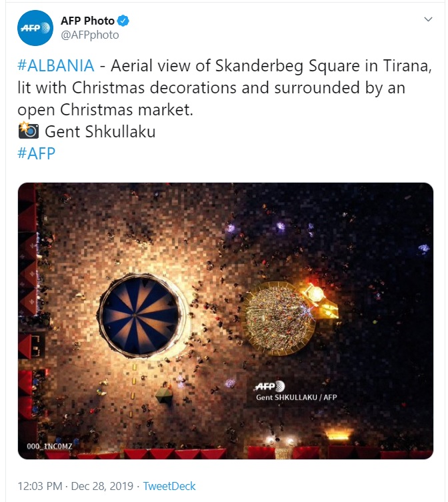Click the AFP profile avatar
448x502 pixels.
[x=35, y=28]
